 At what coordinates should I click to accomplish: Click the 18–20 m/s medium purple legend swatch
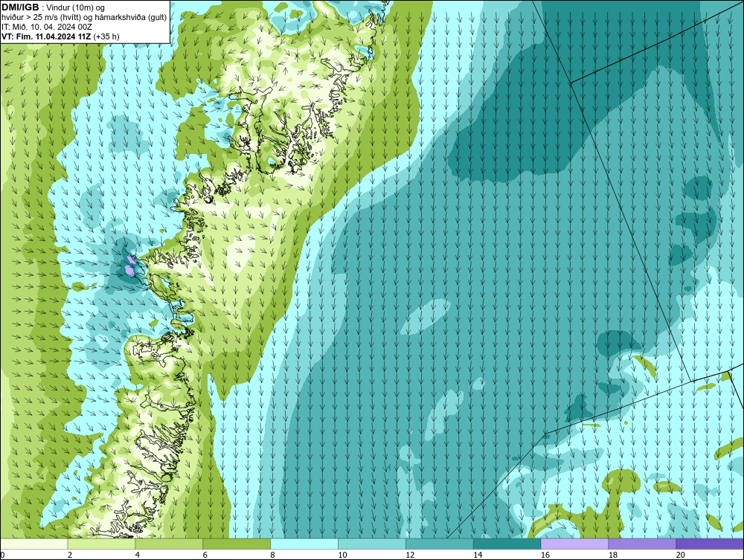coord(643,544)
